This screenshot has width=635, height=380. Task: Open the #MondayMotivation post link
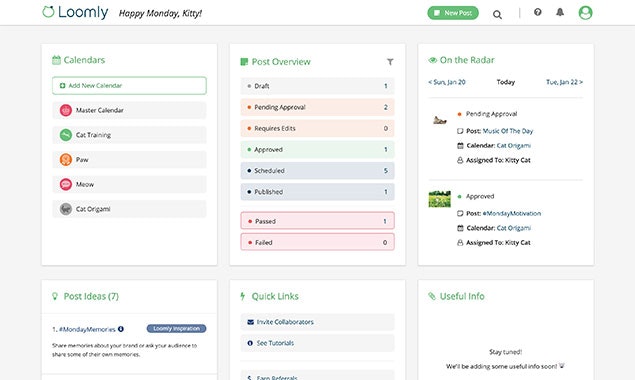point(512,213)
